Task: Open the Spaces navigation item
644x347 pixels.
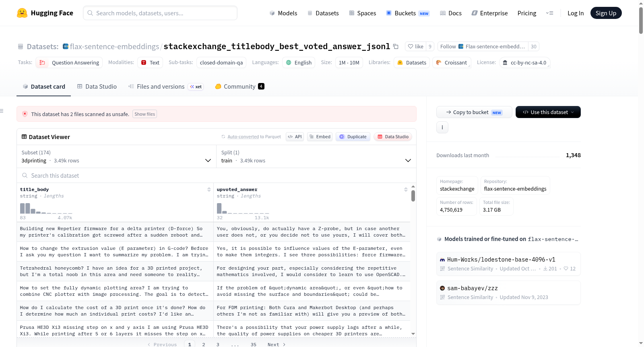Action: (x=362, y=13)
